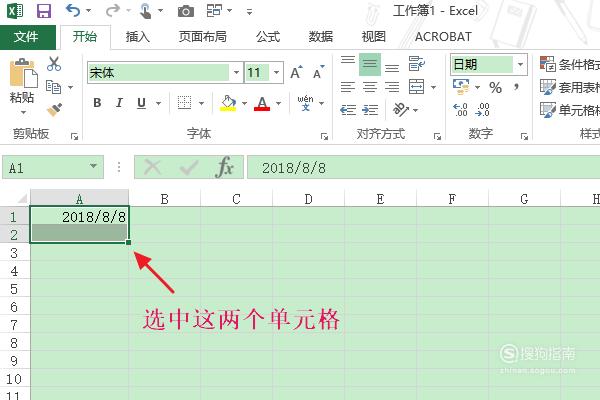This screenshot has width=600, height=400.
Task: Open the Name Box dropdown arrow
Action: 93,166
